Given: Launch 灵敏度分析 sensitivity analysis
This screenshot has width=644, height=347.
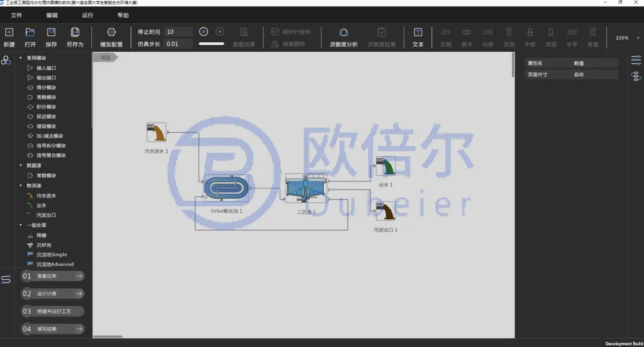Looking at the screenshot, I should 344,32.
